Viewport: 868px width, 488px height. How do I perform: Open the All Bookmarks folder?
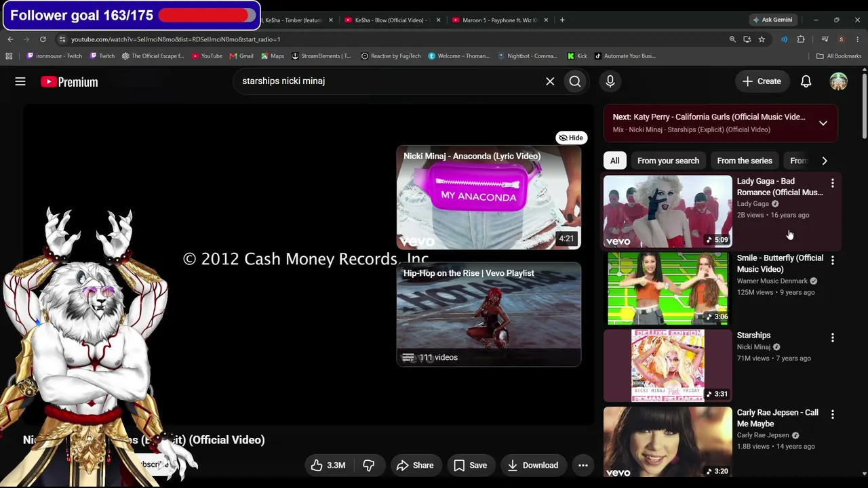pyautogui.click(x=839, y=56)
